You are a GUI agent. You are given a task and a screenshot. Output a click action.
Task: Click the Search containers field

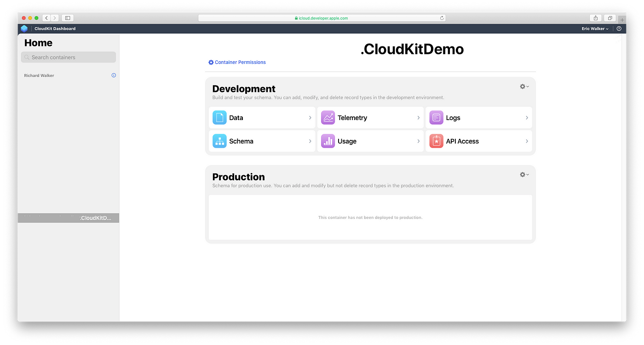(69, 57)
